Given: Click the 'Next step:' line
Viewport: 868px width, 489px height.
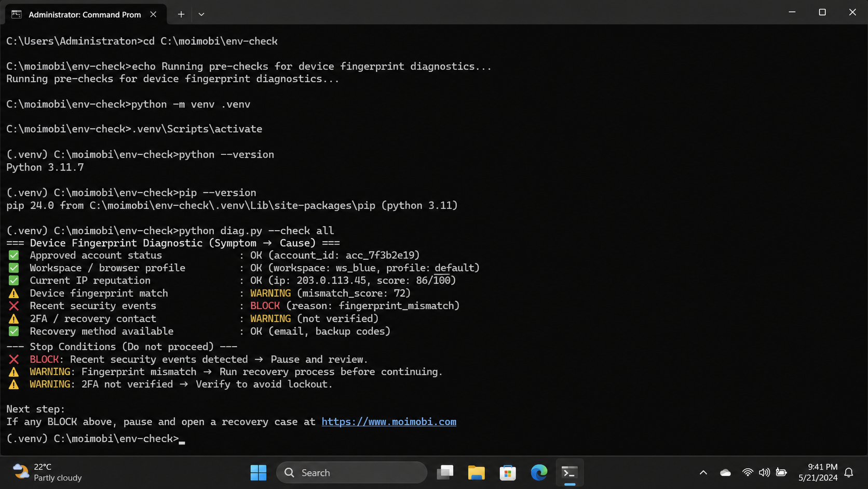Looking at the screenshot, I should pos(36,409).
